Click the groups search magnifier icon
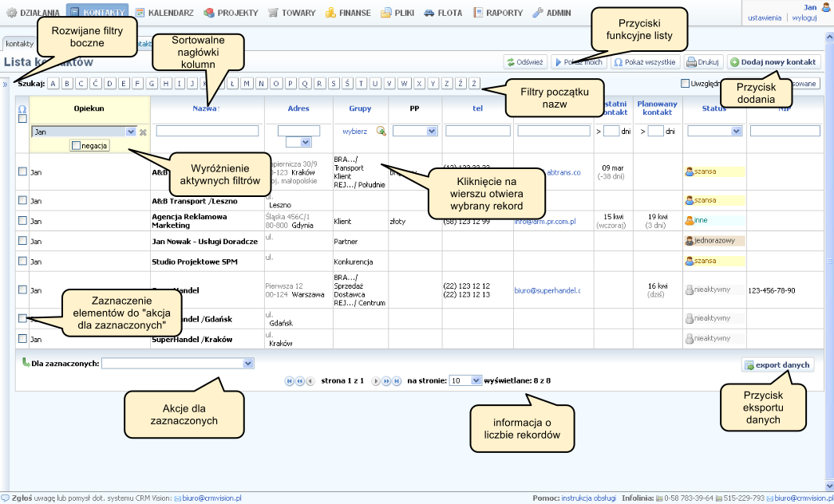Viewport: 834px width, 504px height. click(381, 131)
